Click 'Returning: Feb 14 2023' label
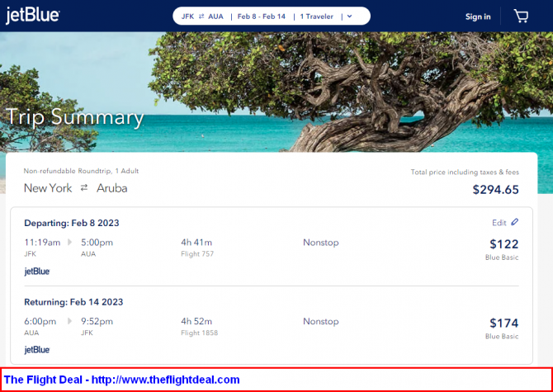The height and width of the screenshot is (392, 553). click(x=73, y=302)
